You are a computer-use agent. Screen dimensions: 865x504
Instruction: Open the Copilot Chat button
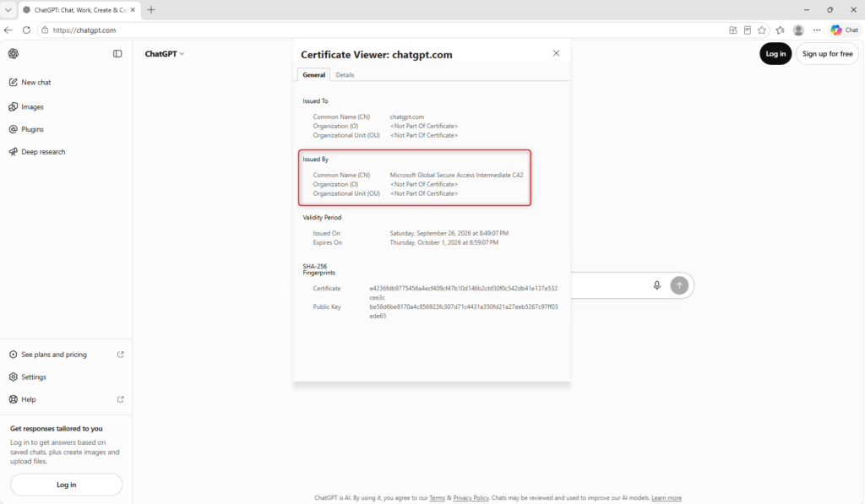pos(845,30)
